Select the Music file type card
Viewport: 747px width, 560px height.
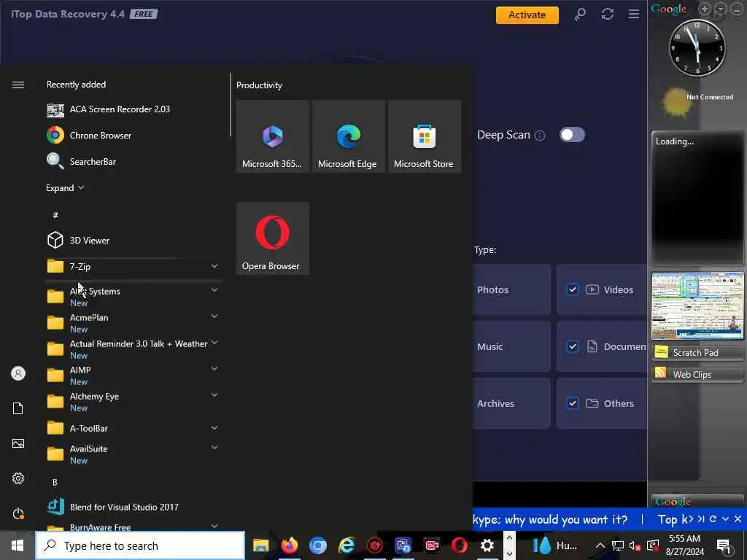click(x=511, y=346)
